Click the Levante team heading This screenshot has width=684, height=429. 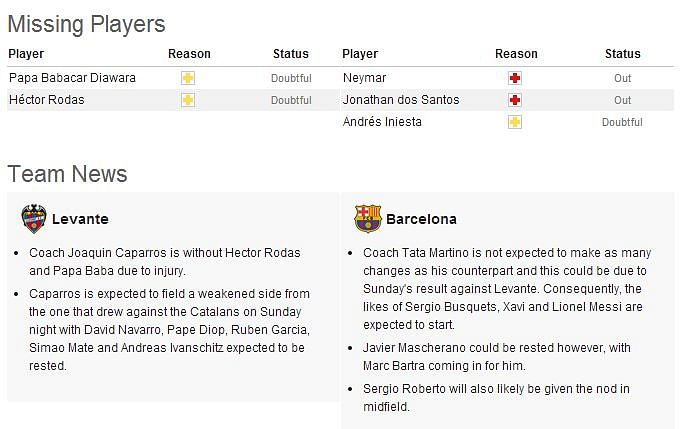80,219
